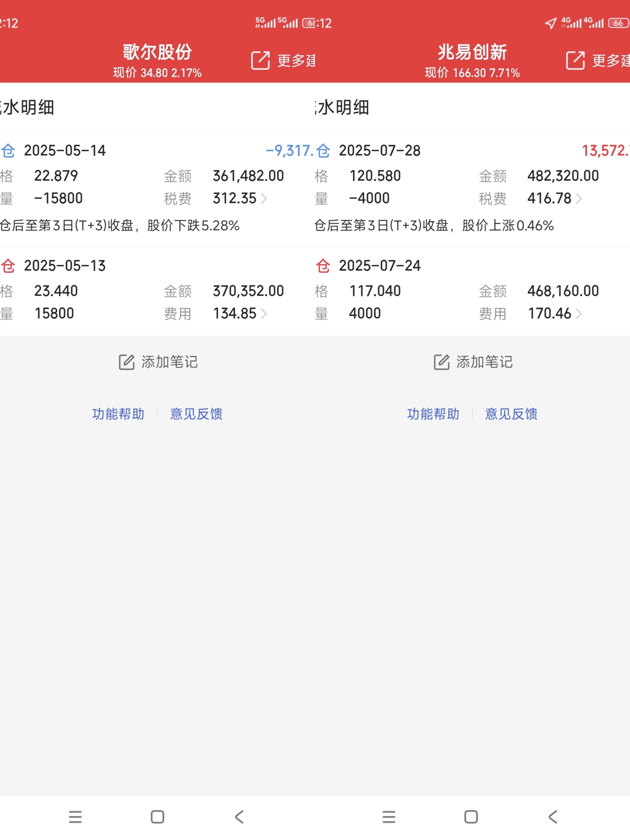This screenshot has height=840, width=630.
Task: Tap pencil note icon in 兆易创新 panel
Action: [441, 362]
